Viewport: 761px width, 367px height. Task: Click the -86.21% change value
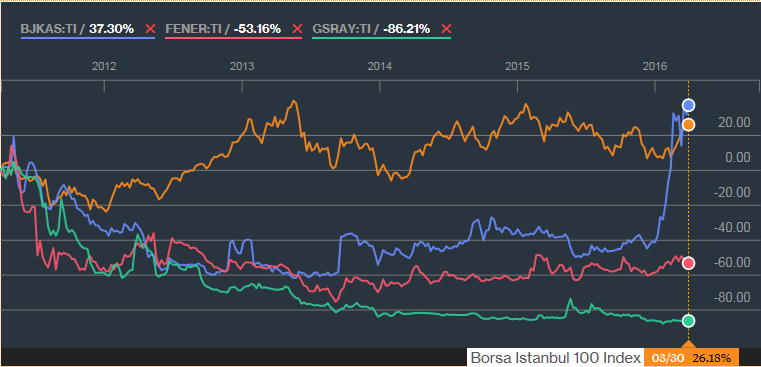tap(407, 29)
